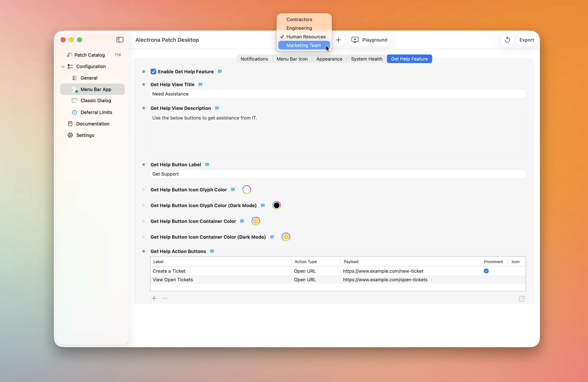The image size is (588, 382).
Task: Open Icon Glyph Color white swatch
Action: tap(246, 190)
